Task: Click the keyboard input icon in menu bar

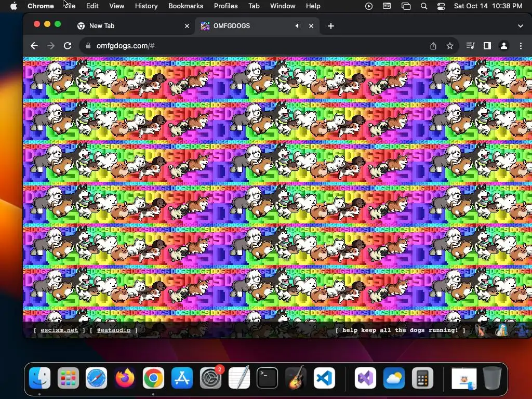Action: [x=387, y=6]
